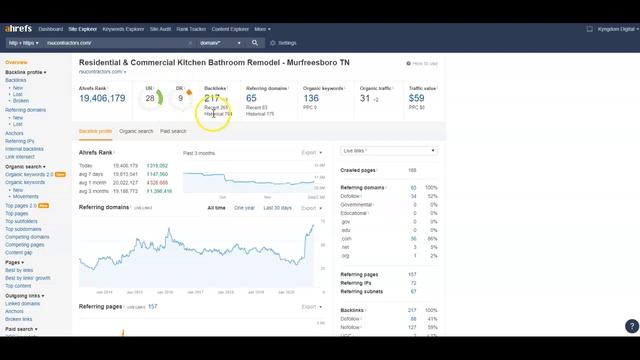Open Referring domains in the sidebar

point(25,110)
